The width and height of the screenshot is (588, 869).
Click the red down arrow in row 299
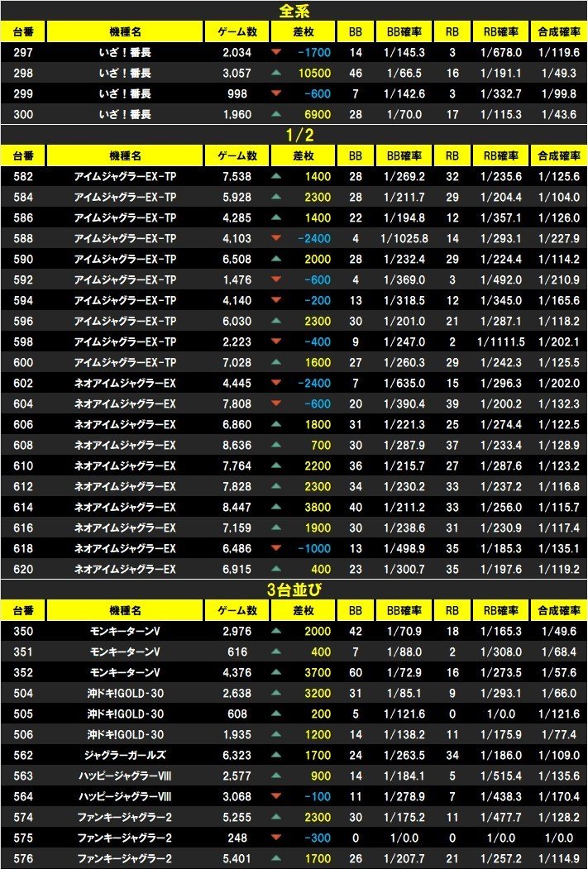[276, 93]
